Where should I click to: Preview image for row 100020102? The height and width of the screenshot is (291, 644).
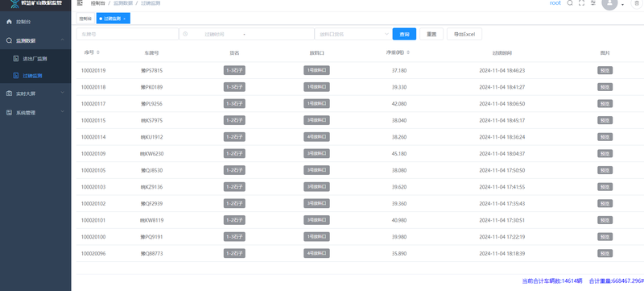(x=605, y=204)
